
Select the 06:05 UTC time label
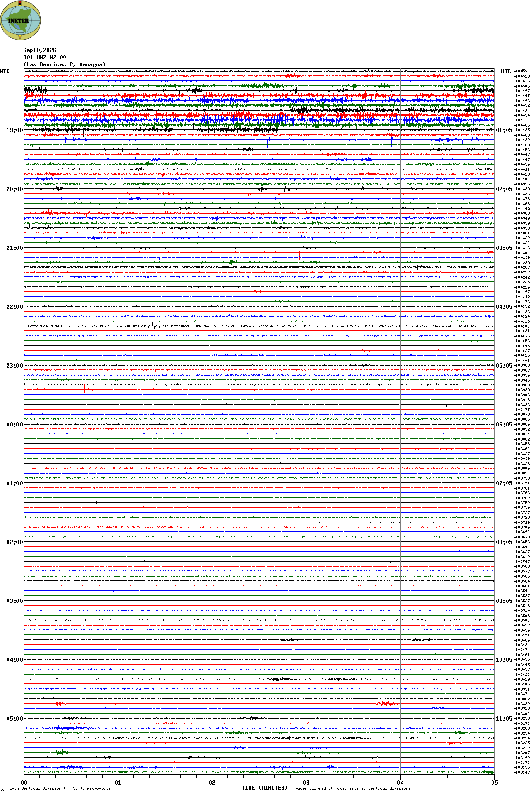504,425
